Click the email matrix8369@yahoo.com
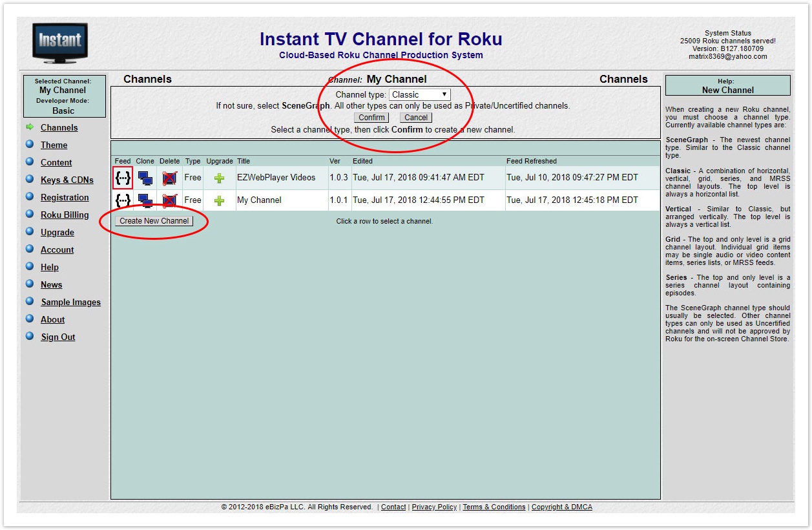This screenshot has height=530, width=812. [728, 56]
